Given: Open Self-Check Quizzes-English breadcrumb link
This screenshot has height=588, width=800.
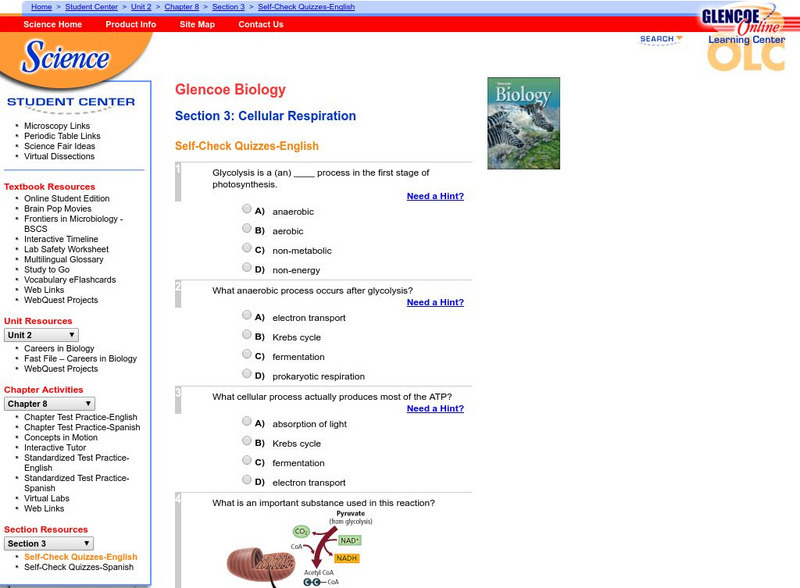Looking at the screenshot, I should [x=306, y=7].
